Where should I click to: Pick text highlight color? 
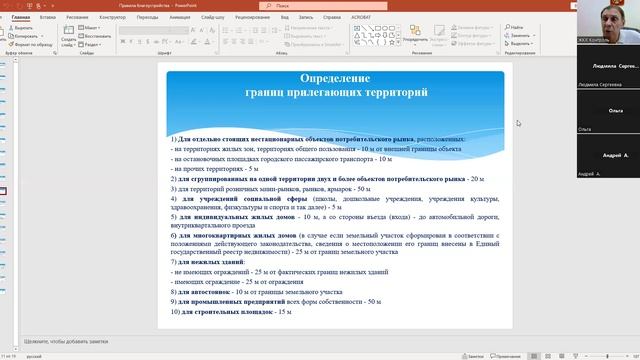[194, 42]
